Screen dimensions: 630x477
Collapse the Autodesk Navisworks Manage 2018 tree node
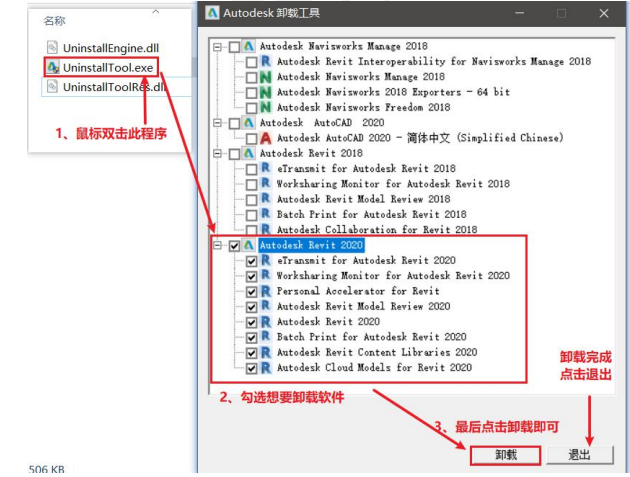click(217, 47)
